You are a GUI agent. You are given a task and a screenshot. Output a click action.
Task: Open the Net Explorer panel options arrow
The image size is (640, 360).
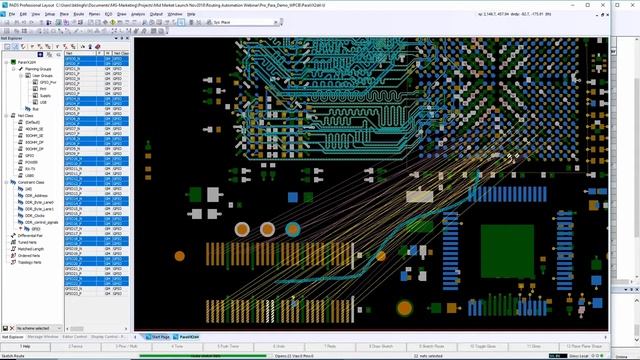tap(116, 38)
